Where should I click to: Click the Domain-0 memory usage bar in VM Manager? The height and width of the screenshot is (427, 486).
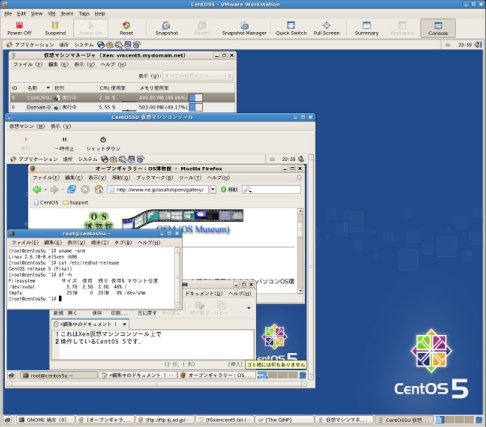point(196,107)
